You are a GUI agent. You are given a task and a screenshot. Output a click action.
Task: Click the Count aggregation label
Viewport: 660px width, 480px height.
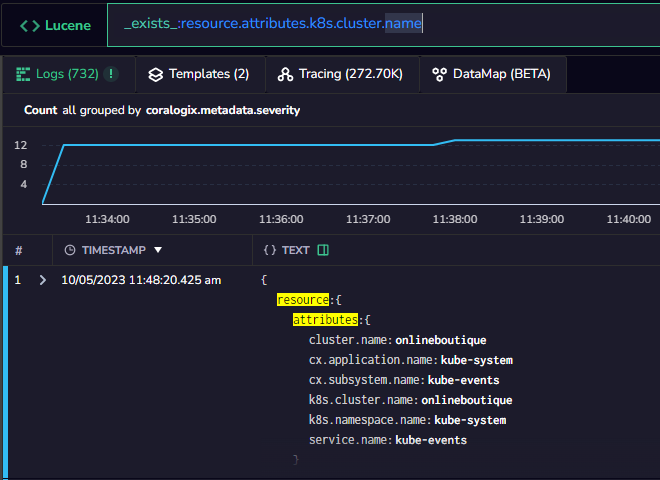(40, 110)
